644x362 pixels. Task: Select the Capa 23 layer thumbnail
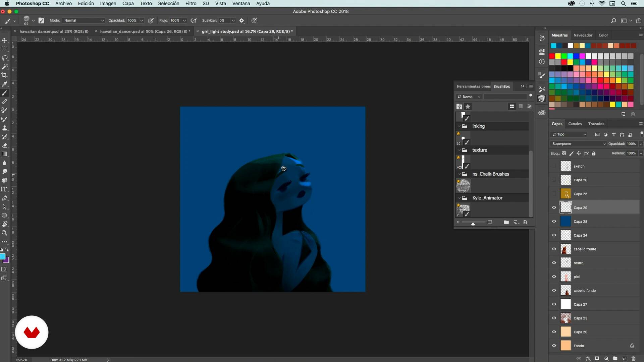[566, 318]
